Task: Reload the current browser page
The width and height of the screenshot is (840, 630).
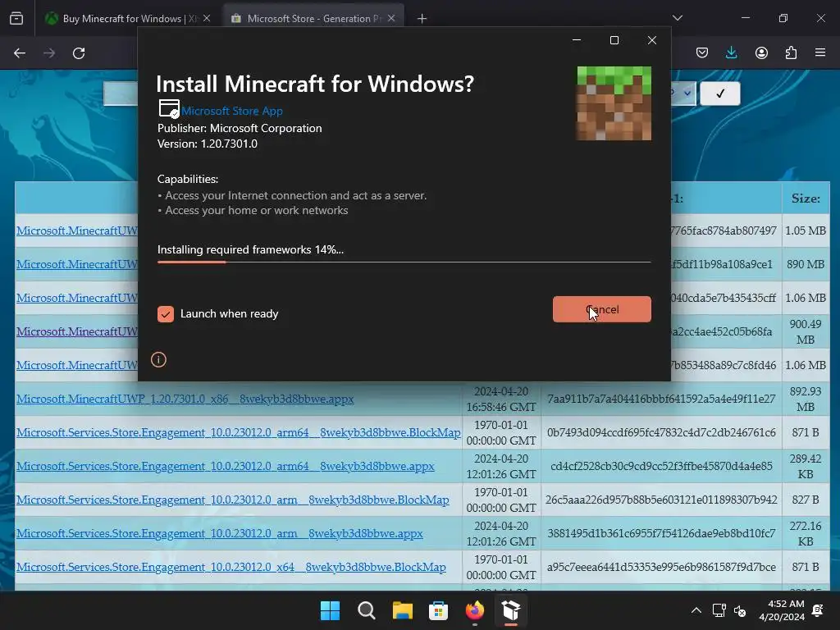Action: (79, 53)
